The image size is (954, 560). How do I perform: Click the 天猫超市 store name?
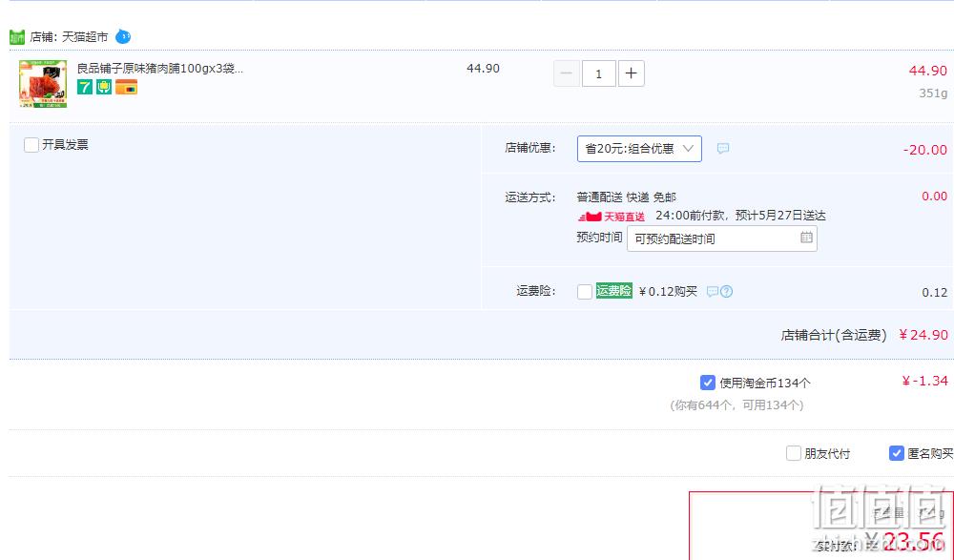(85, 37)
